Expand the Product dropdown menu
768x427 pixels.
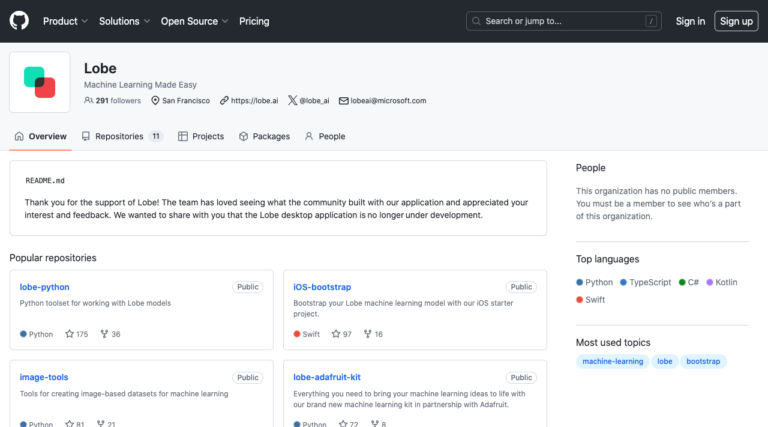point(65,21)
